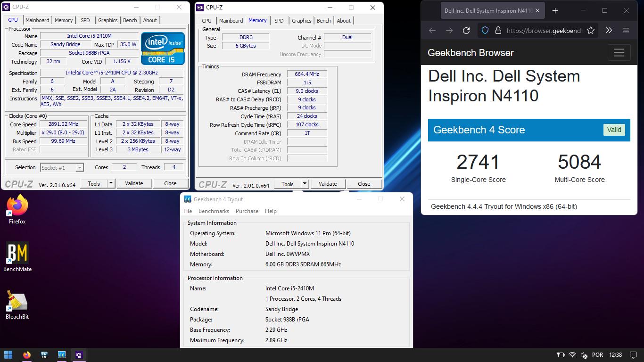Click the left CPU-Z window title icon

point(7,7)
